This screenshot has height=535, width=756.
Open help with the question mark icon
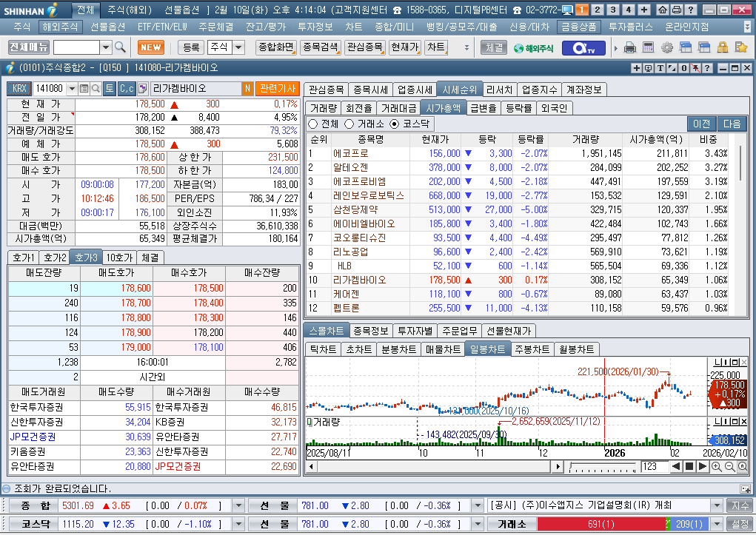click(690, 10)
